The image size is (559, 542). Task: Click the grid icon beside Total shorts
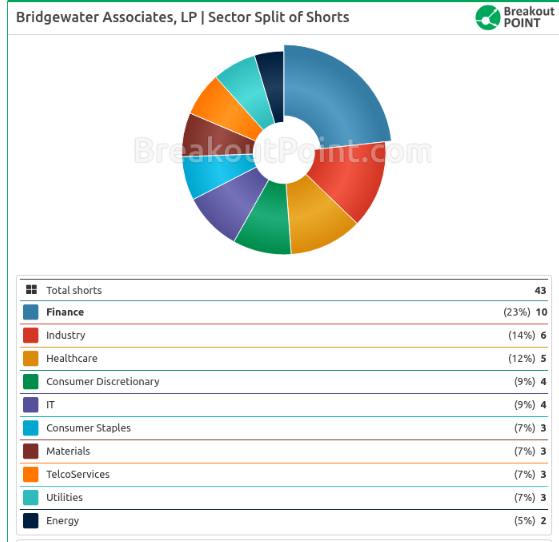[31, 290]
